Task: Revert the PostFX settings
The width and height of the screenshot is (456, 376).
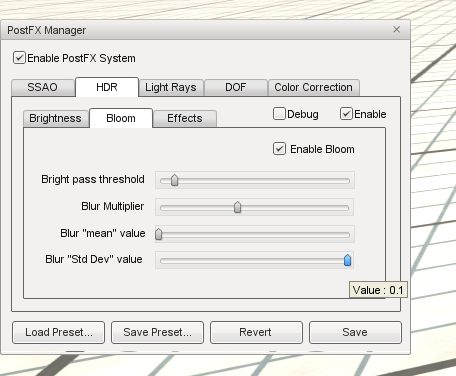Action: click(x=256, y=332)
